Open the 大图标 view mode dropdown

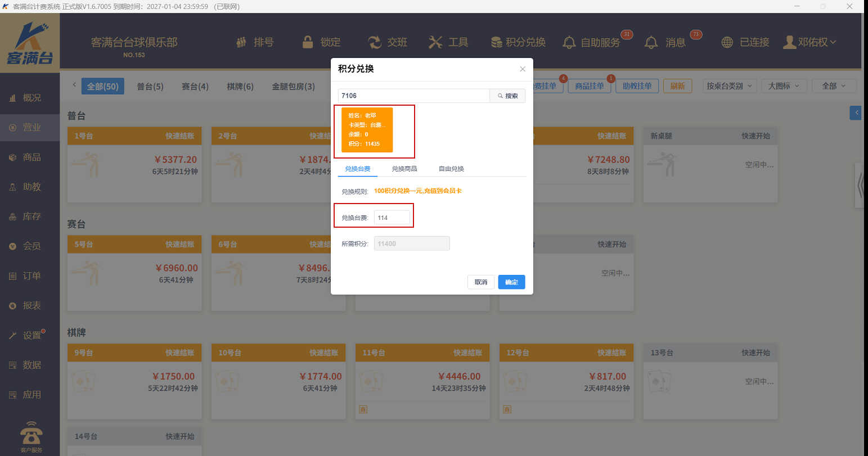784,86
